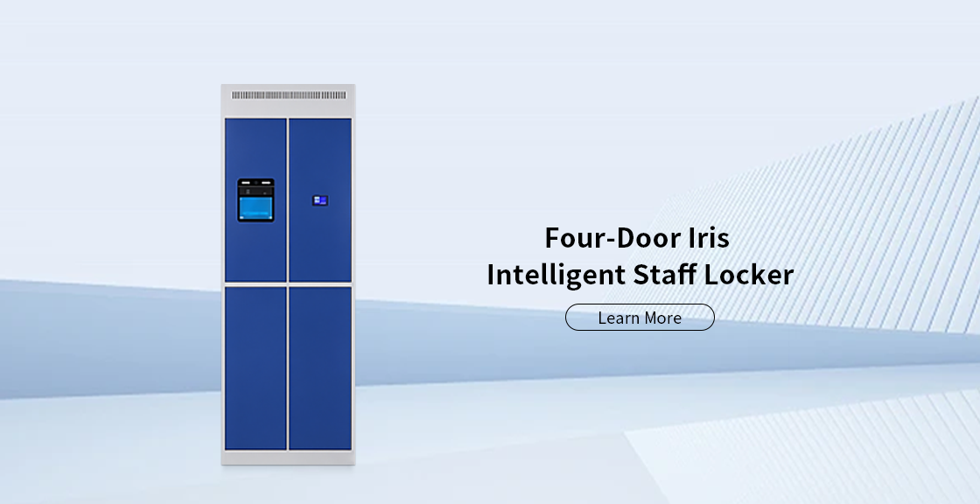Select the Four-Door Iris heading text
The image size is (980, 504).
(x=638, y=237)
